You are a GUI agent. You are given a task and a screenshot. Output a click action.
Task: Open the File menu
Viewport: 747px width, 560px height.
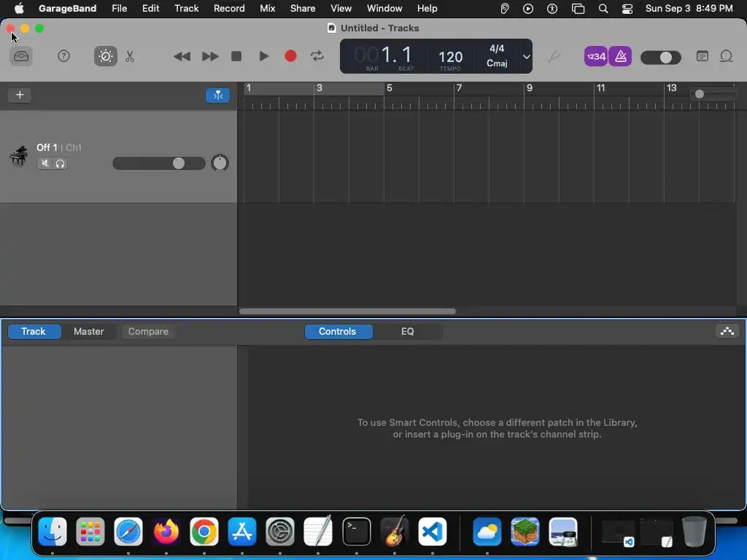[x=119, y=9]
